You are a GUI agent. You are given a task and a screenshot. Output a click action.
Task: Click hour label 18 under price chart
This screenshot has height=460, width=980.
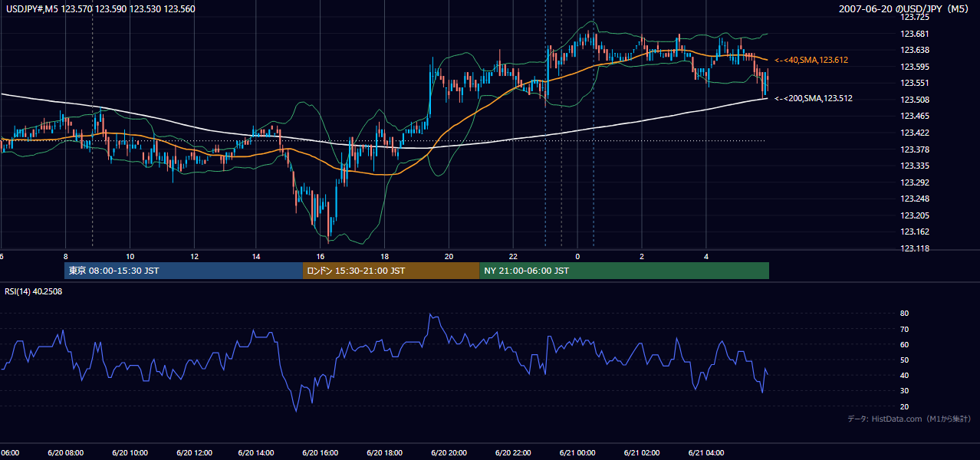[385, 256]
